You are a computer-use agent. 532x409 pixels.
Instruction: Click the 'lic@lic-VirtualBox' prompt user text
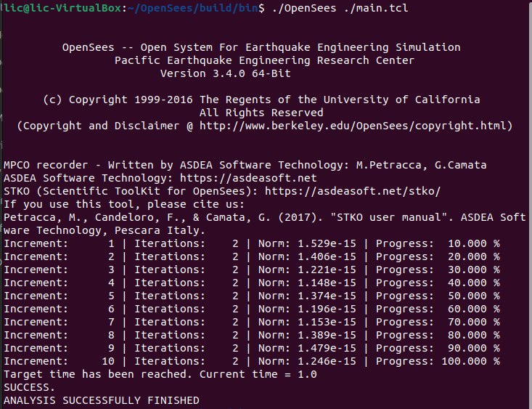click(62, 8)
